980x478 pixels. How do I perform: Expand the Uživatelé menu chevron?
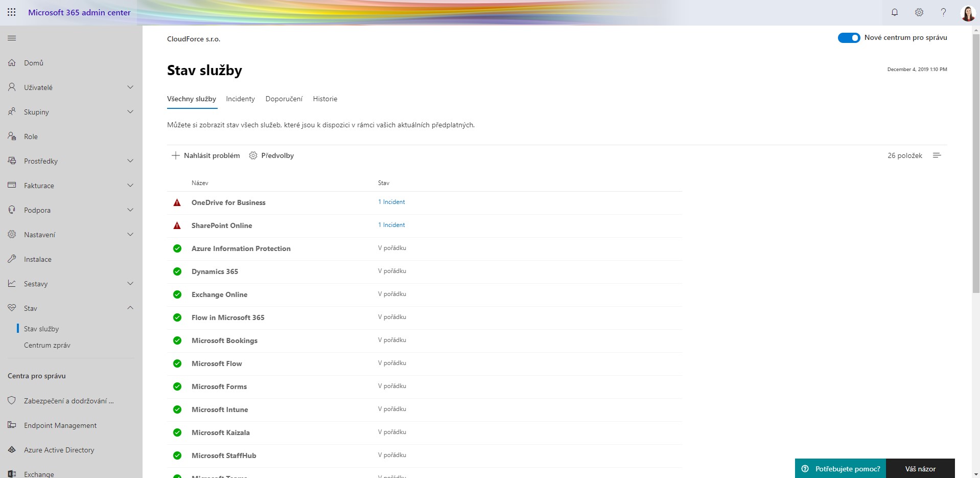pos(130,87)
